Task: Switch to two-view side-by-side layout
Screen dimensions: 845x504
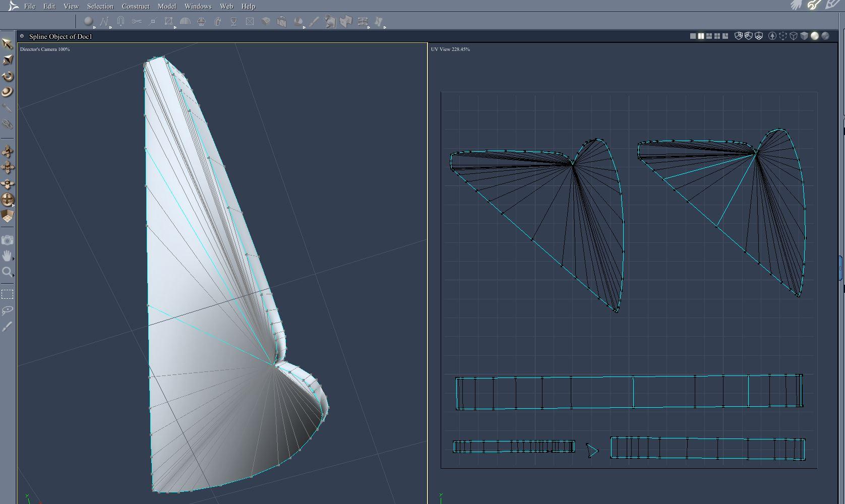Action: coord(701,36)
